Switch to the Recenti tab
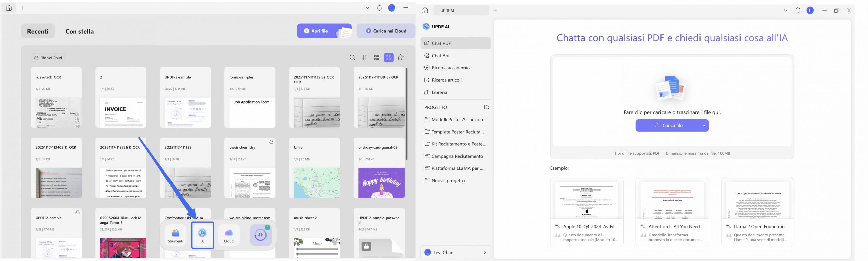This screenshot has height=261, width=868. point(38,31)
